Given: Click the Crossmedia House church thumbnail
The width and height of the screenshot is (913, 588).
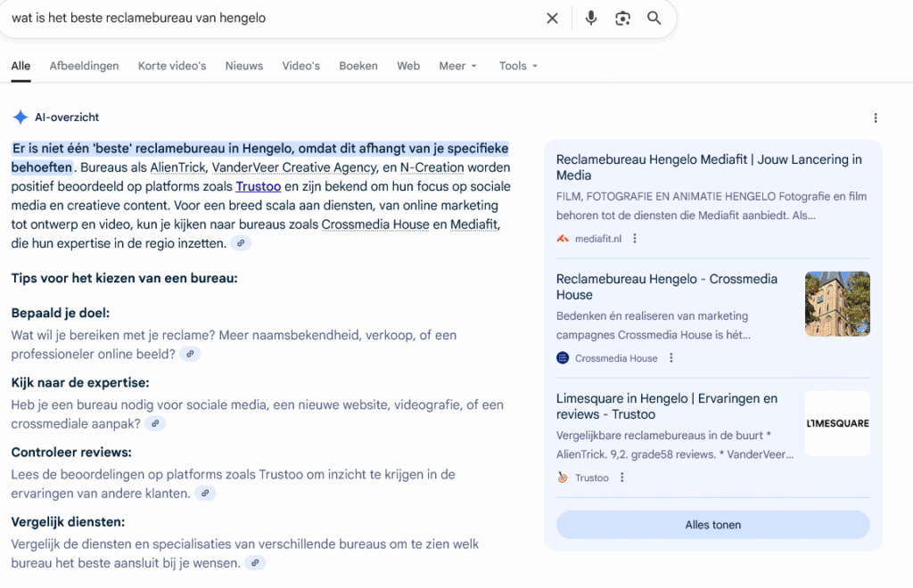Looking at the screenshot, I should [837, 304].
